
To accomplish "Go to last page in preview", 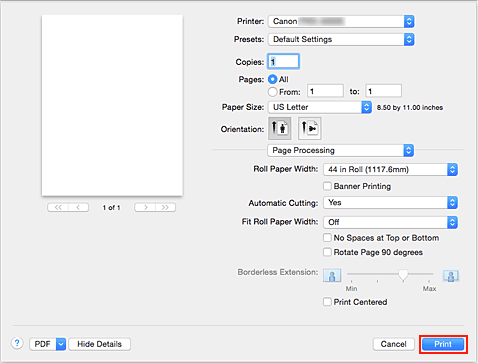I will 165,207.
